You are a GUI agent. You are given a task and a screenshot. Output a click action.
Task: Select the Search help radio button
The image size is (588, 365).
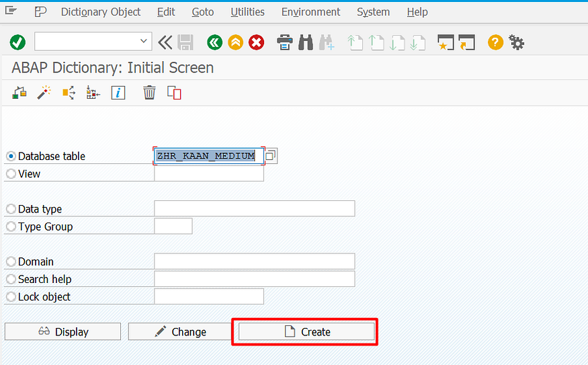click(x=11, y=279)
